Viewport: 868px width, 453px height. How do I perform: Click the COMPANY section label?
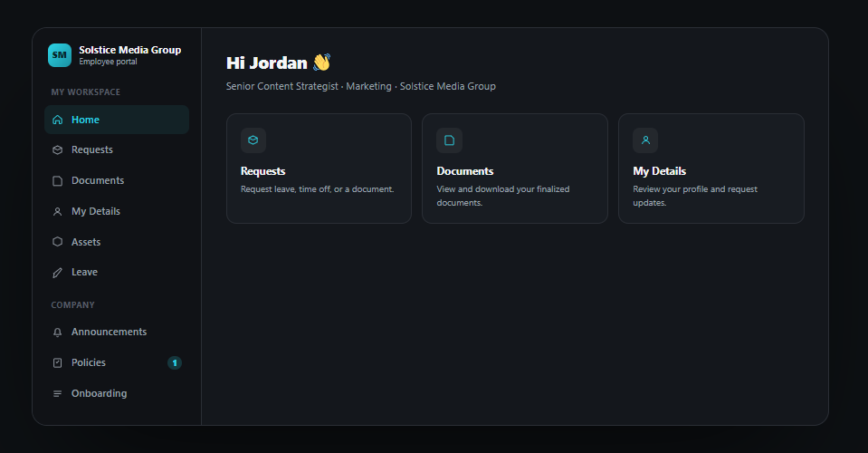click(x=73, y=305)
